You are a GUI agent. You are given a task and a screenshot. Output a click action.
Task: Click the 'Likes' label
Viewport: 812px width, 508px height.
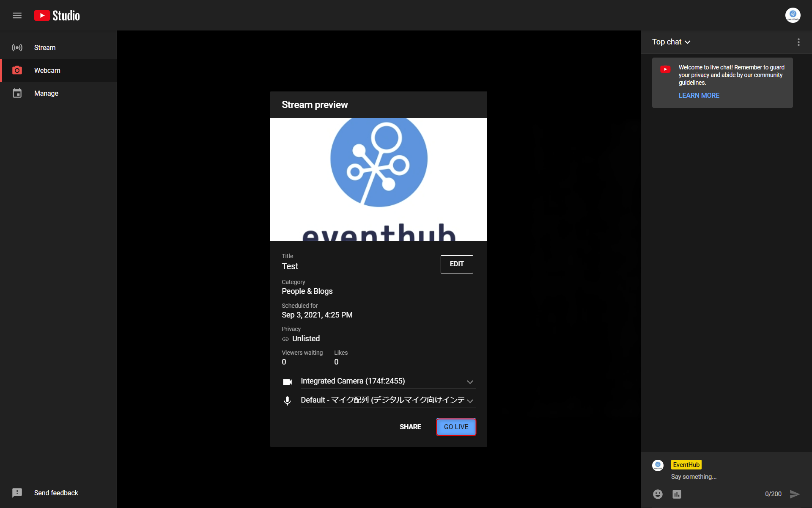[341, 353]
